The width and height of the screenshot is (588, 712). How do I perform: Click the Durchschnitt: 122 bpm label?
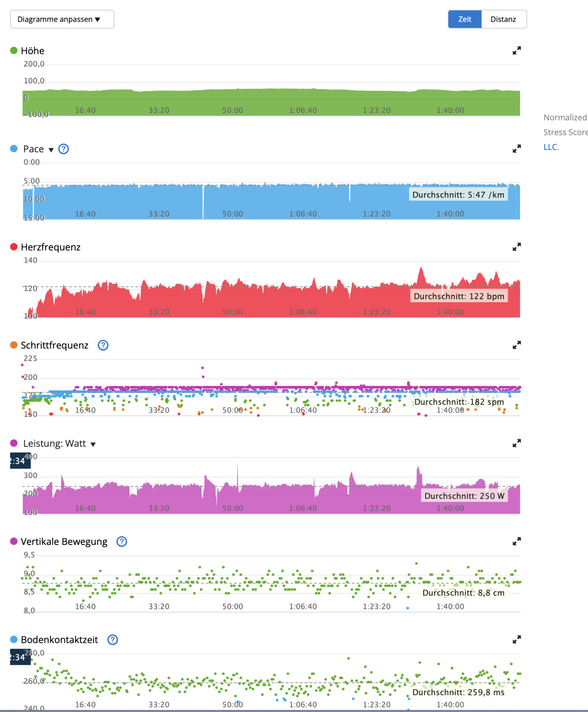tap(459, 296)
